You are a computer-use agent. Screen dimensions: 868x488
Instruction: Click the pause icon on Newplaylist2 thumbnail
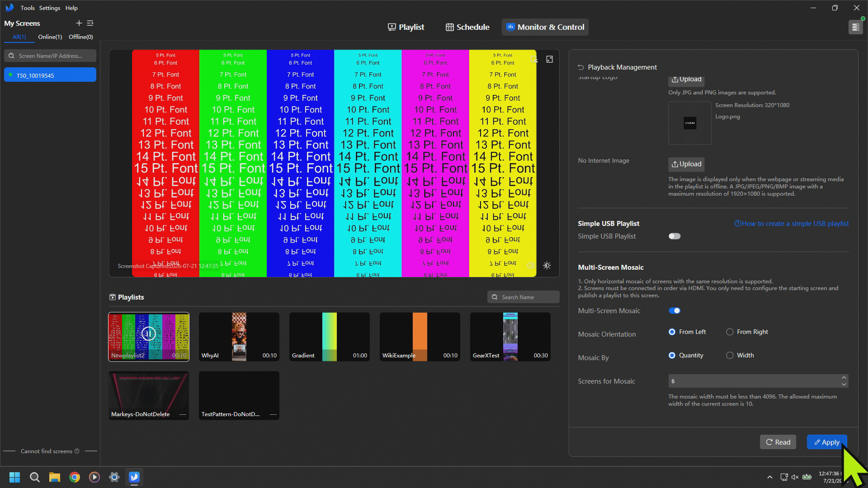(148, 334)
